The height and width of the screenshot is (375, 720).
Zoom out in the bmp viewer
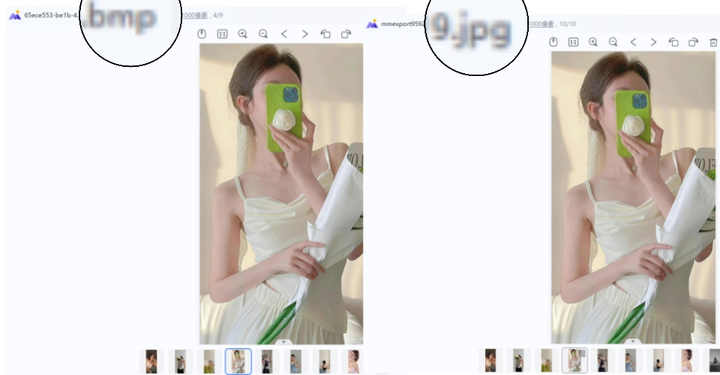pos(263,34)
